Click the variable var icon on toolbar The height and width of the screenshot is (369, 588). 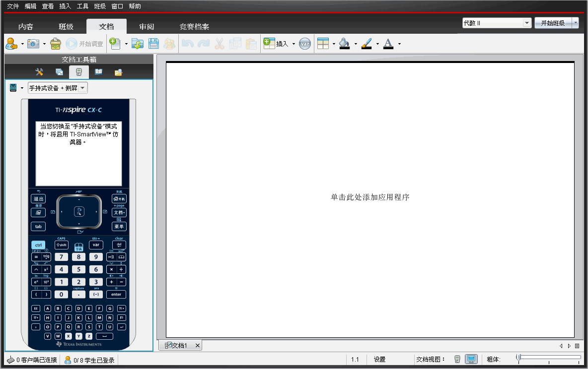coord(305,44)
